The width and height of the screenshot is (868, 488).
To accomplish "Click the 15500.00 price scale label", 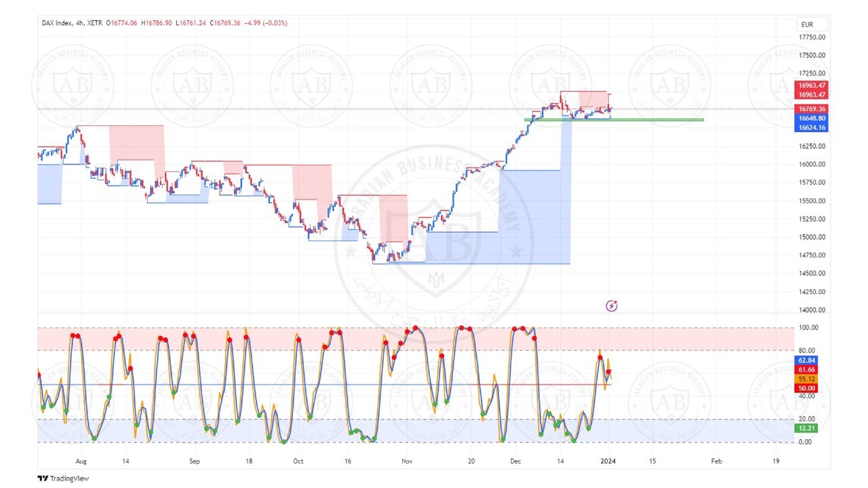I will pyautogui.click(x=812, y=201).
